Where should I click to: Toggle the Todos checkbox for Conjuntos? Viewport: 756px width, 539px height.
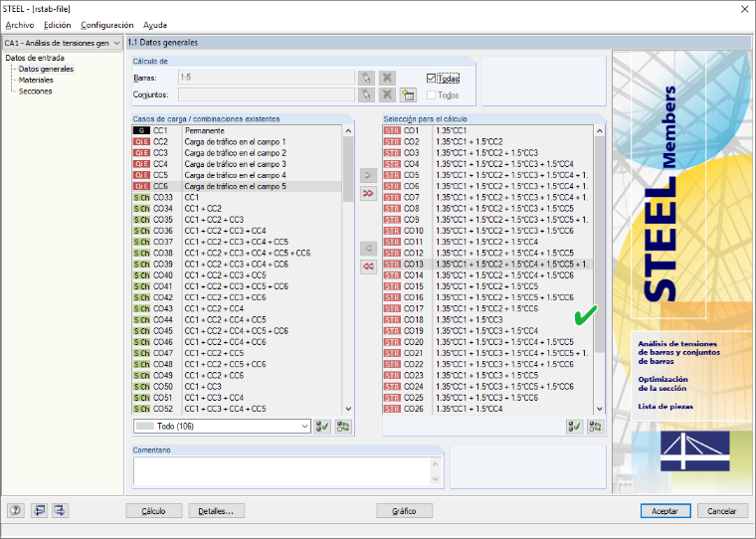click(431, 95)
